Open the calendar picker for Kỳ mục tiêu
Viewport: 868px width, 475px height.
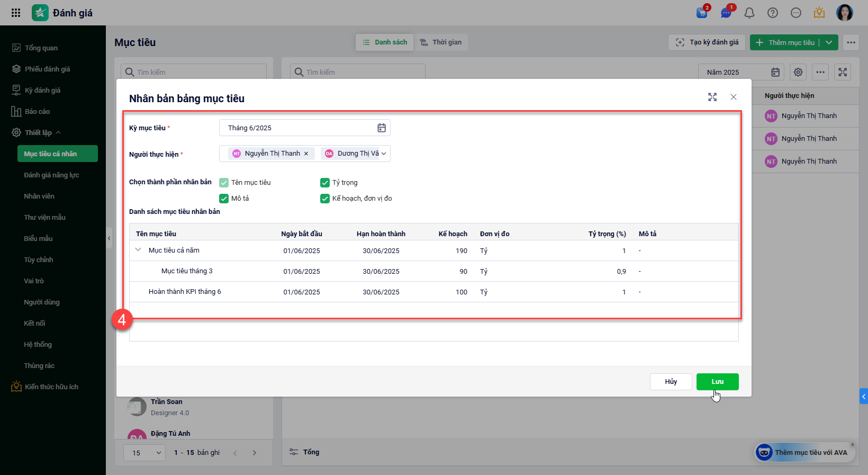coord(381,128)
